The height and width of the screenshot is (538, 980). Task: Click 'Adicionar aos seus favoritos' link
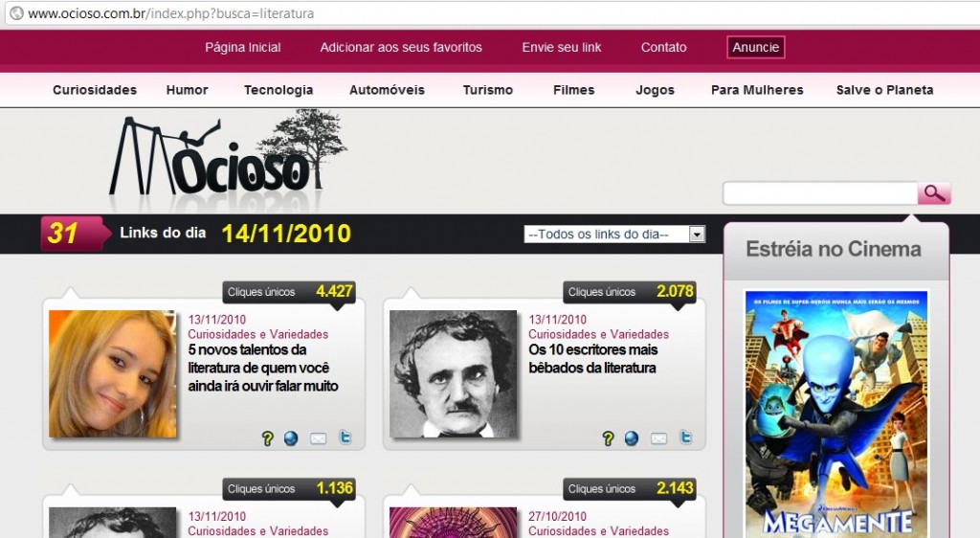click(x=401, y=48)
